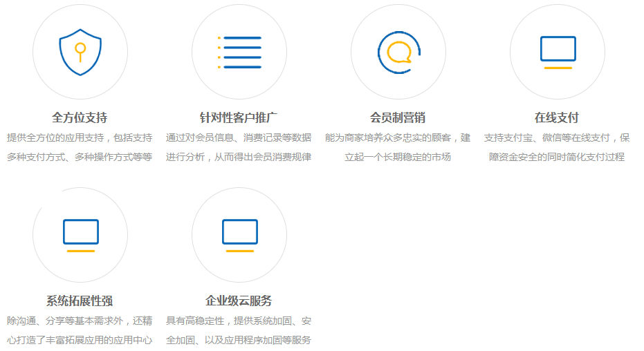Select the 针对性客户推广 heading

pos(239,117)
